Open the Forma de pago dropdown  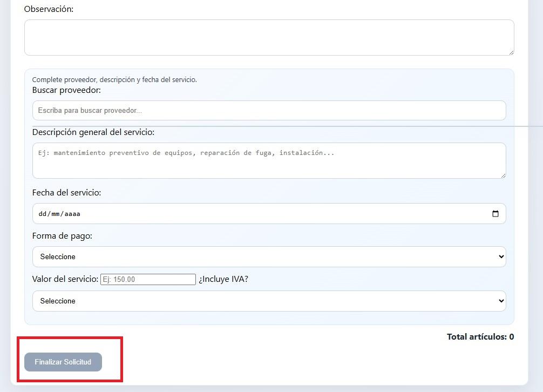point(269,256)
